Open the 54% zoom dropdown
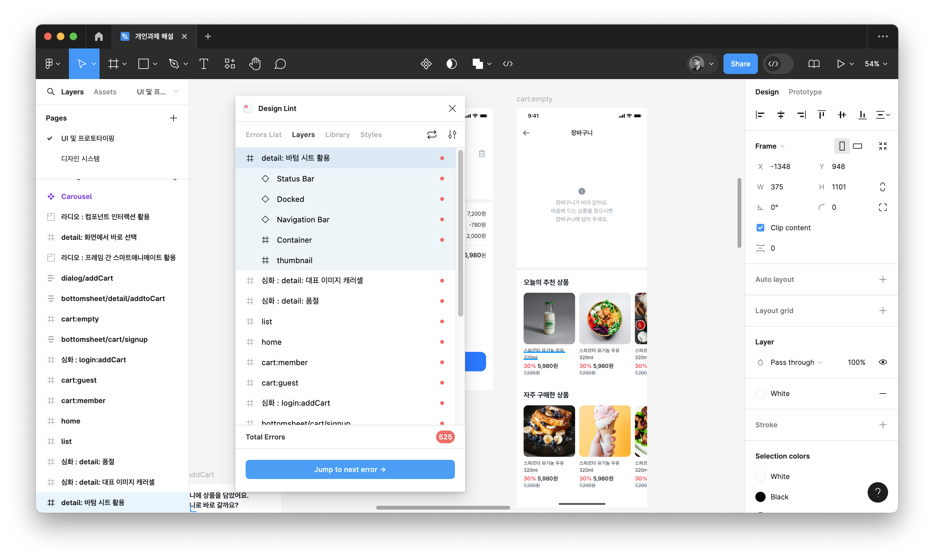 click(876, 64)
